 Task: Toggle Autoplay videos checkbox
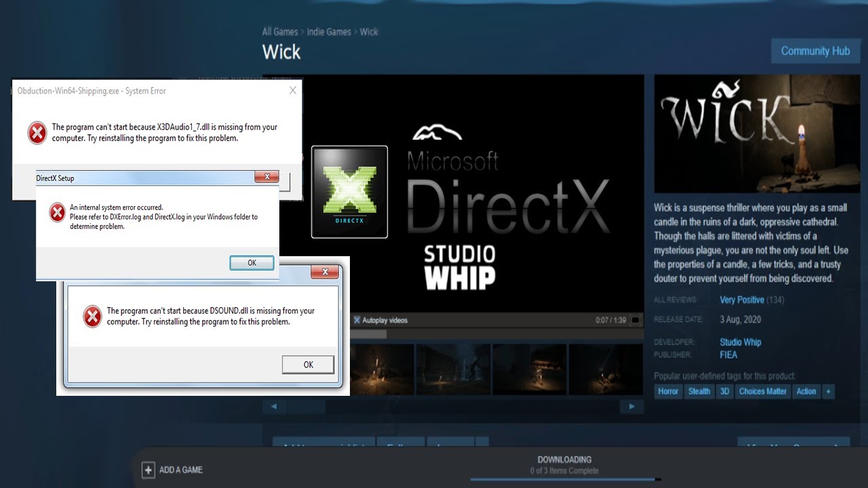pos(357,320)
